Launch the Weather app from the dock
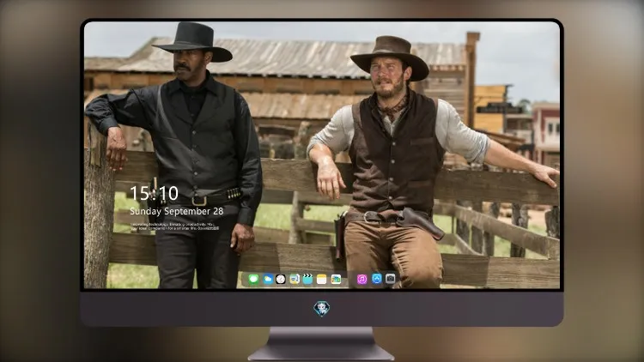The height and width of the screenshot is (362, 644). pos(267,280)
